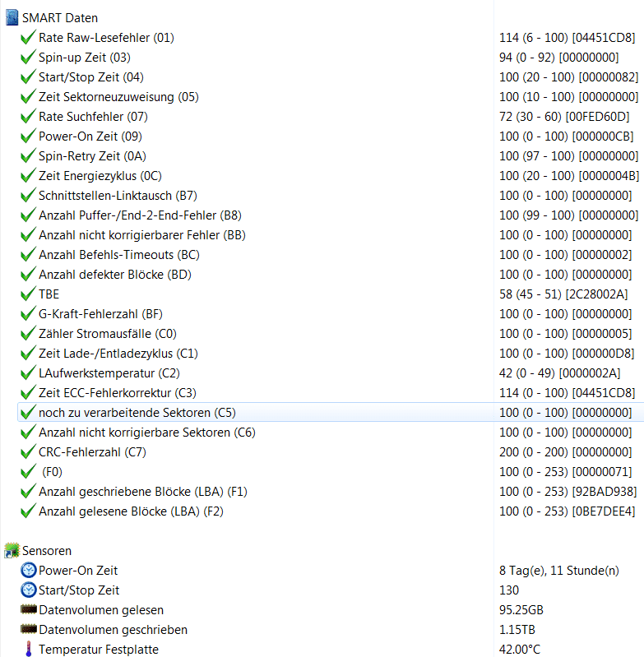Click value 100 (0 - 100) [00000005]
Screen dimensions: 644x657
pyautogui.click(x=565, y=334)
